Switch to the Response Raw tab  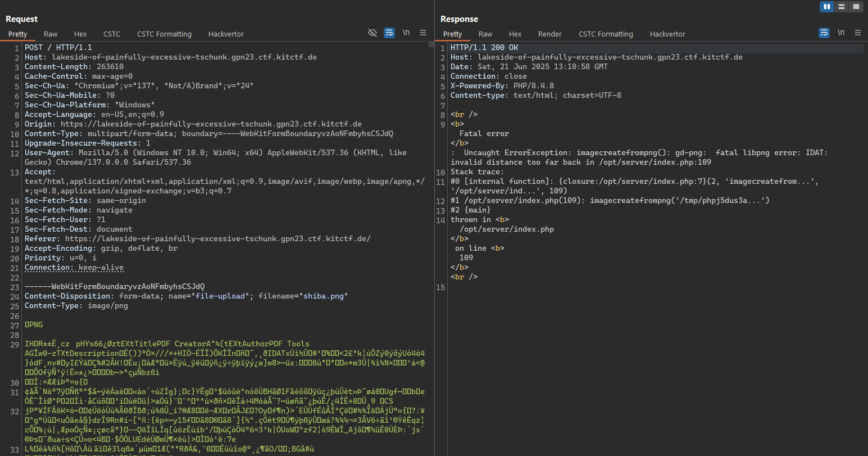(485, 34)
